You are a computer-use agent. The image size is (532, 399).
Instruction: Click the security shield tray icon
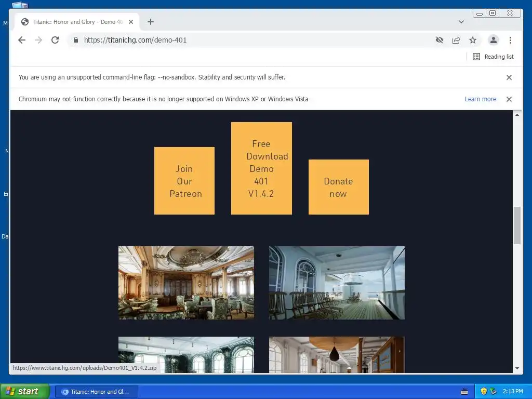coord(484,392)
